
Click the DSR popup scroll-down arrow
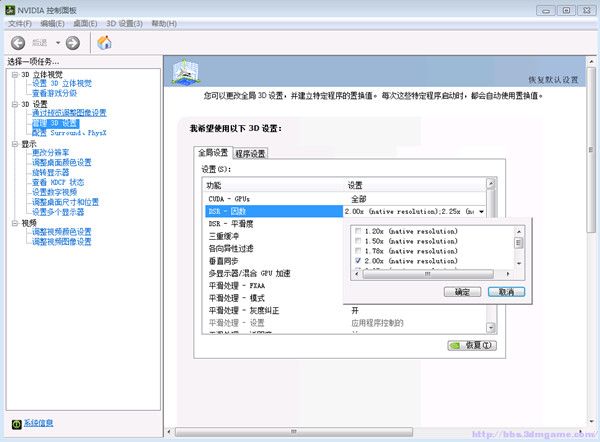pos(519,263)
